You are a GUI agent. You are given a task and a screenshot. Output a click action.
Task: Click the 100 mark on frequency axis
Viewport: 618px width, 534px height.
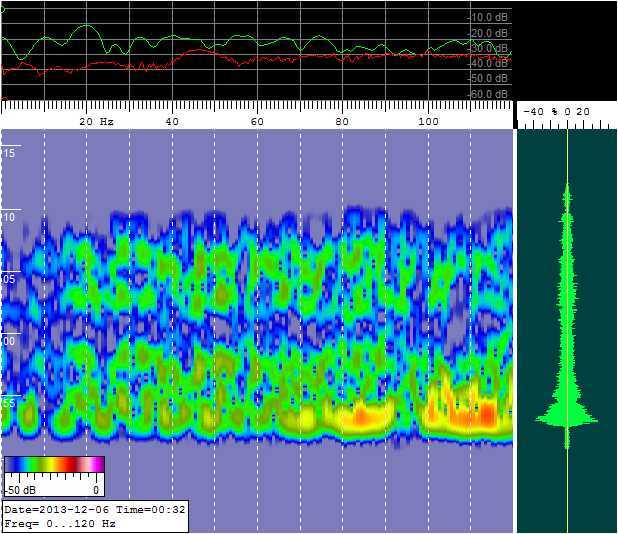click(428, 121)
